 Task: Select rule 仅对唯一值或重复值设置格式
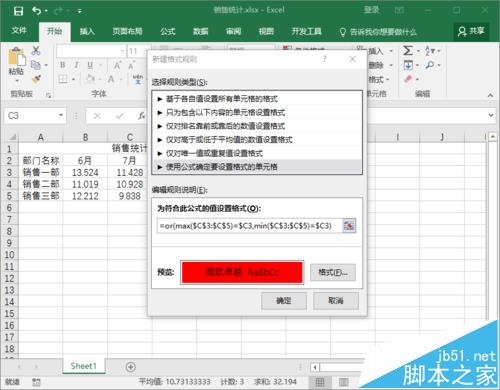point(257,153)
